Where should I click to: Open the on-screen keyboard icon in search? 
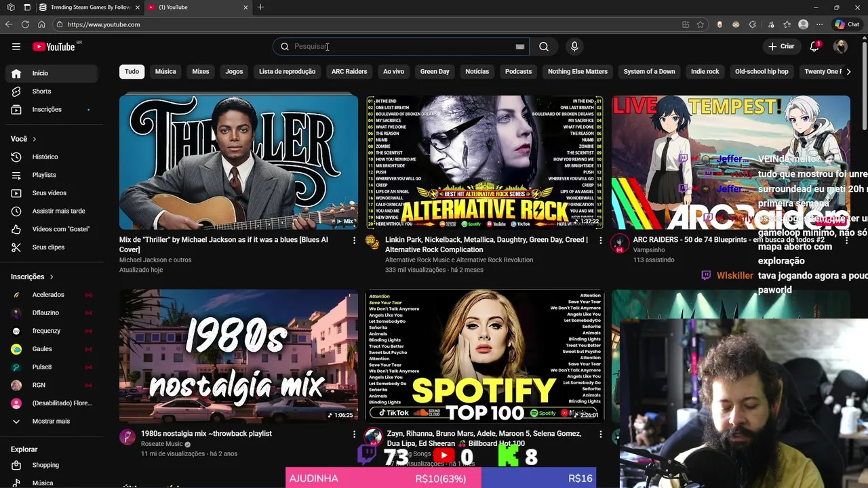[519, 47]
